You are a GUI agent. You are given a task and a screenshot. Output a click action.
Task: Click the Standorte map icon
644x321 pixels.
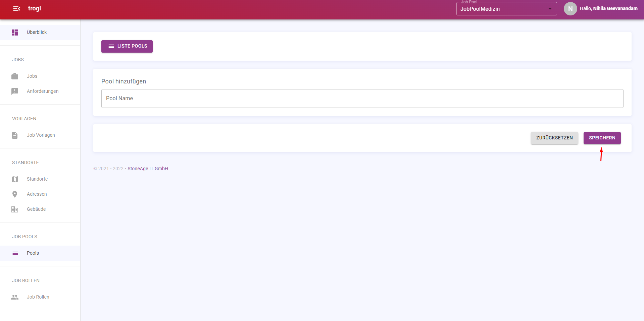(x=15, y=179)
